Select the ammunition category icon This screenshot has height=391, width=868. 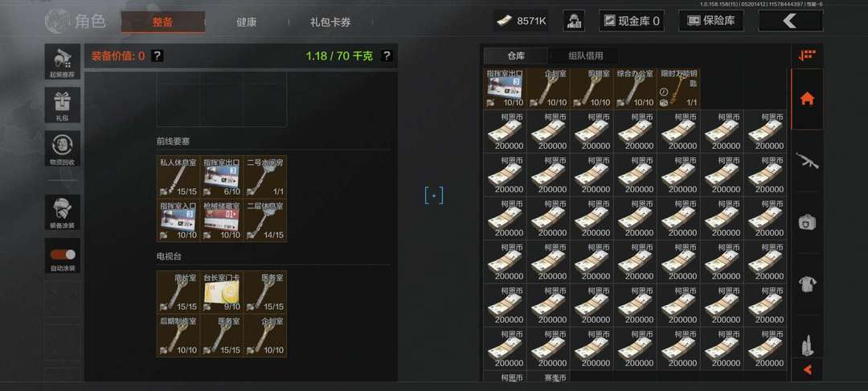[807, 344]
